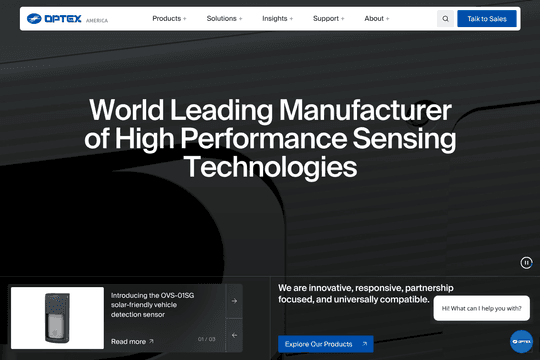Viewport: 540px width, 360px height.
Task: Expand the Products menu
Action: (169, 19)
